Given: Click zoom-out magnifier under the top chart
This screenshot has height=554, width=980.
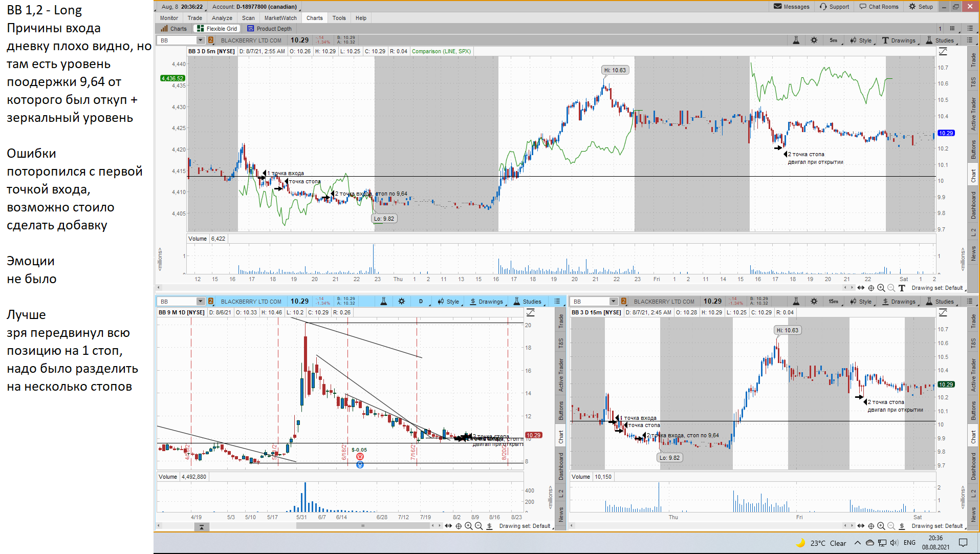Looking at the screenshot, I should coord(891,288).
